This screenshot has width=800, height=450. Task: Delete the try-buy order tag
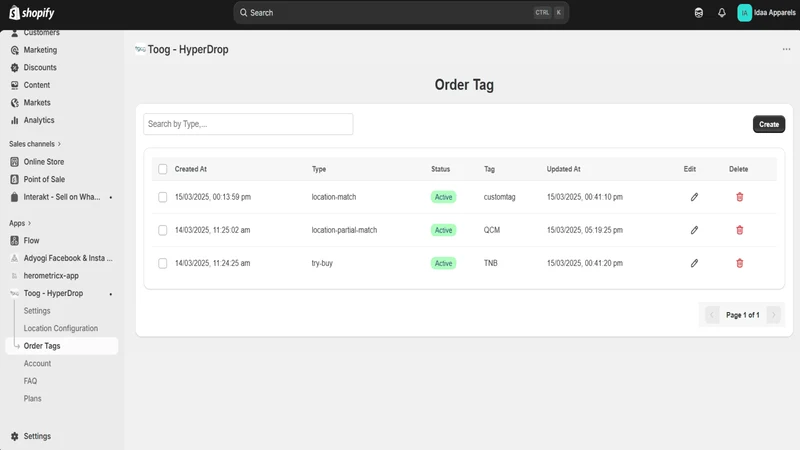pyautogui.click(x=739, y=263)
